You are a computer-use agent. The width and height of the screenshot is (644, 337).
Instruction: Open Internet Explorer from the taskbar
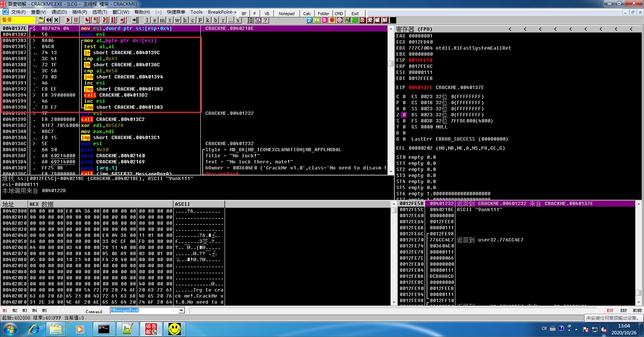click(x=34, y=329)
